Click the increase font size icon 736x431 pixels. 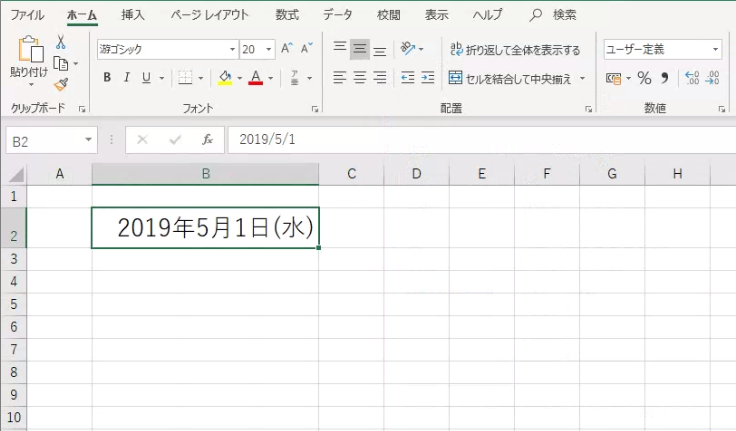[x=287, y=49]
